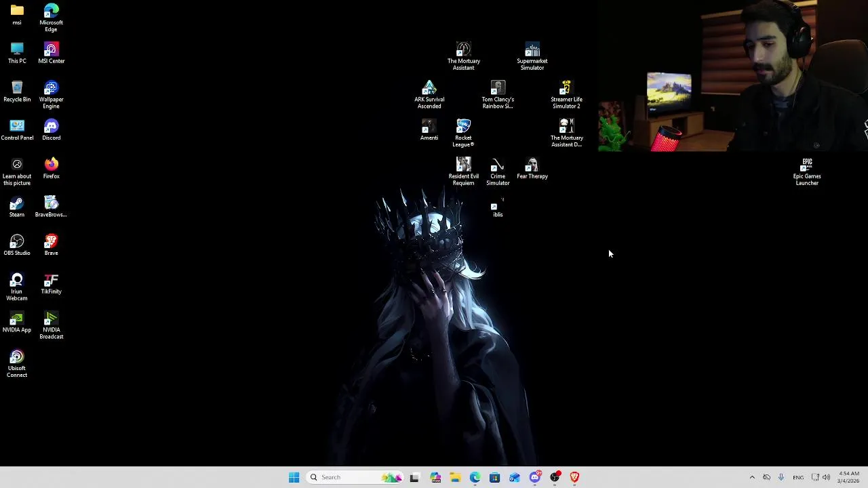Click the taskbar Search box
868x488 pixels.
point(354,477)
